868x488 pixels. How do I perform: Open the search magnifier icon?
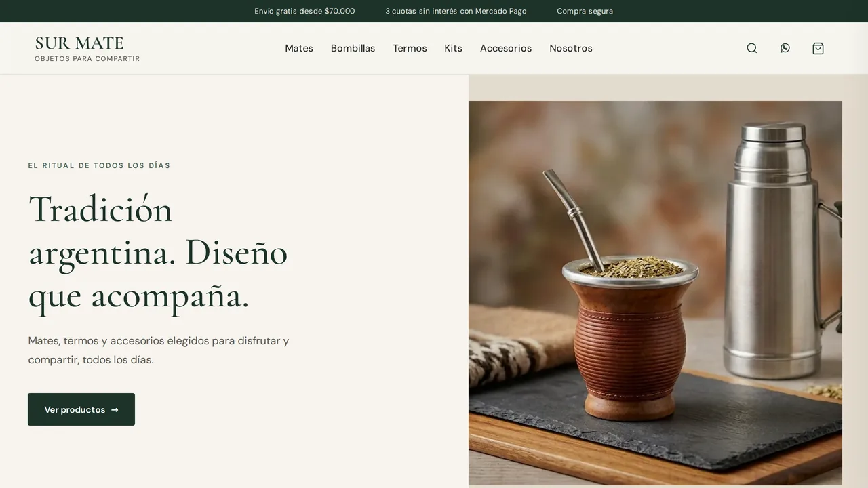click(x=751, y=48)
